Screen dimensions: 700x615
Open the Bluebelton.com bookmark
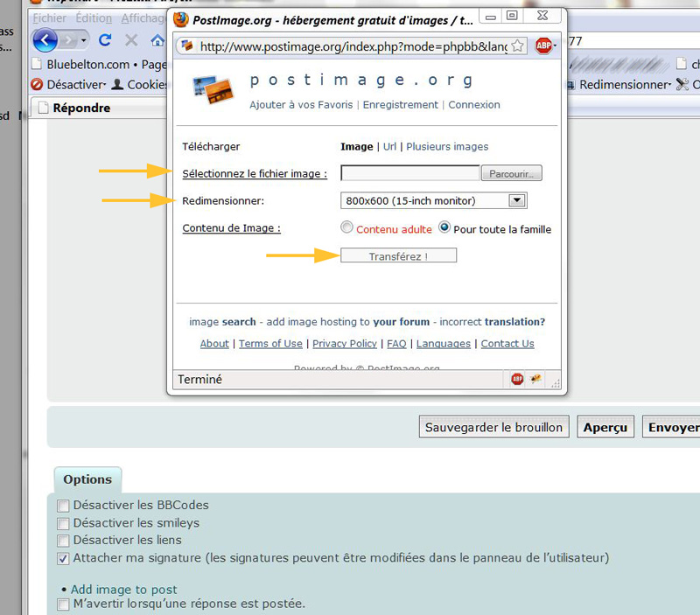tap(82, 64)
